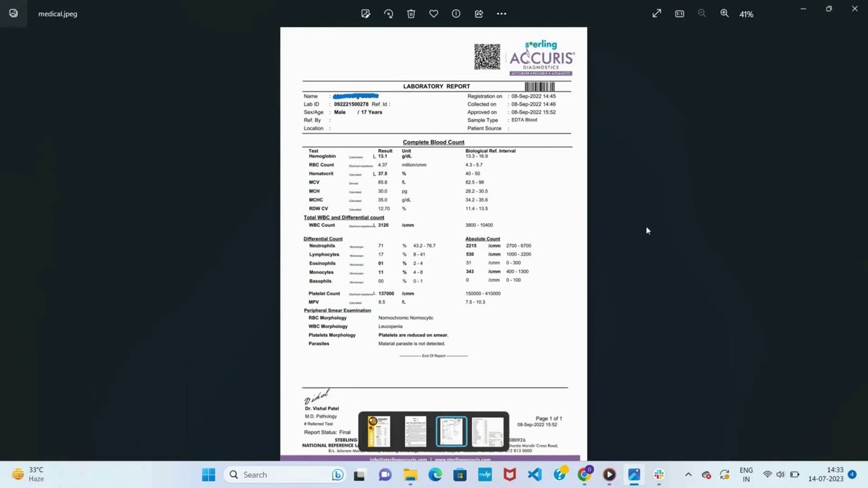Click 'EDTA Blood' sample type value

(524, 120)
